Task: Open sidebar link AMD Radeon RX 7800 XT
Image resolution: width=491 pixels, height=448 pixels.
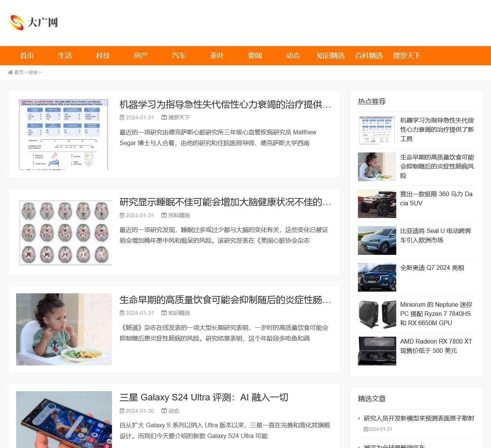Action: [436, 346]
